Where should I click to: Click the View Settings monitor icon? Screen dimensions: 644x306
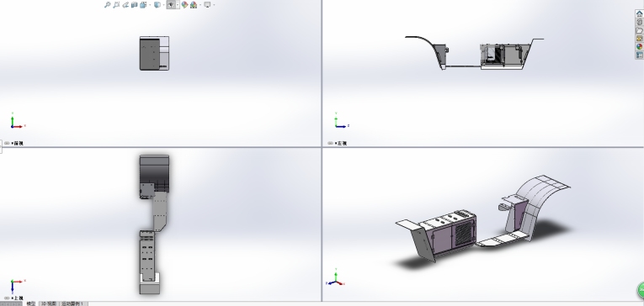pos(207,5)
